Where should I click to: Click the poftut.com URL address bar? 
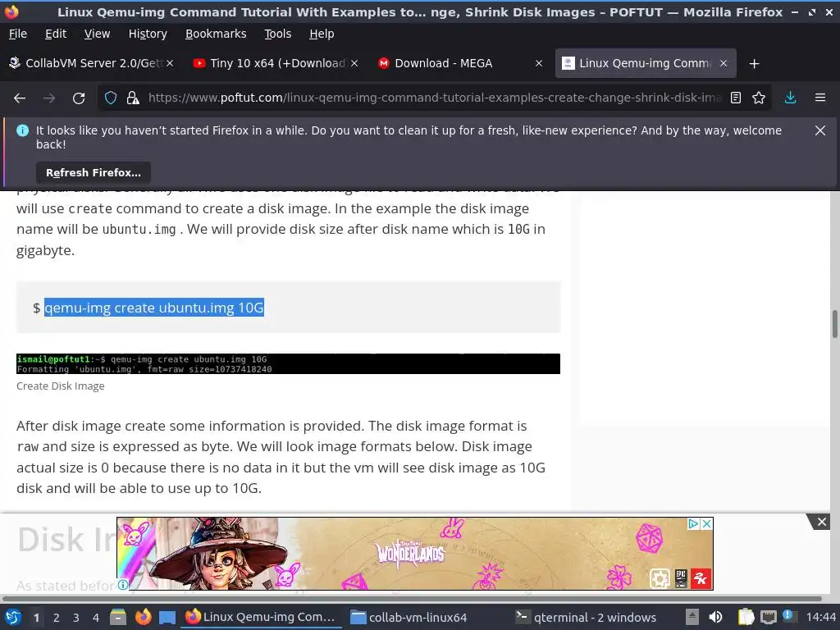pos(434,98)
